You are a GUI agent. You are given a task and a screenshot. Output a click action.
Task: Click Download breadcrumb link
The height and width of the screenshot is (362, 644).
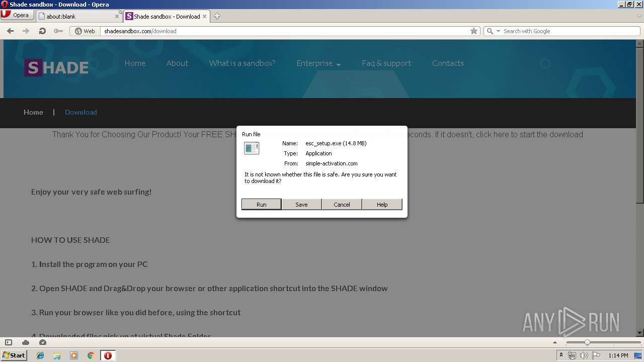pyautogui.click(x=80, y=112)
